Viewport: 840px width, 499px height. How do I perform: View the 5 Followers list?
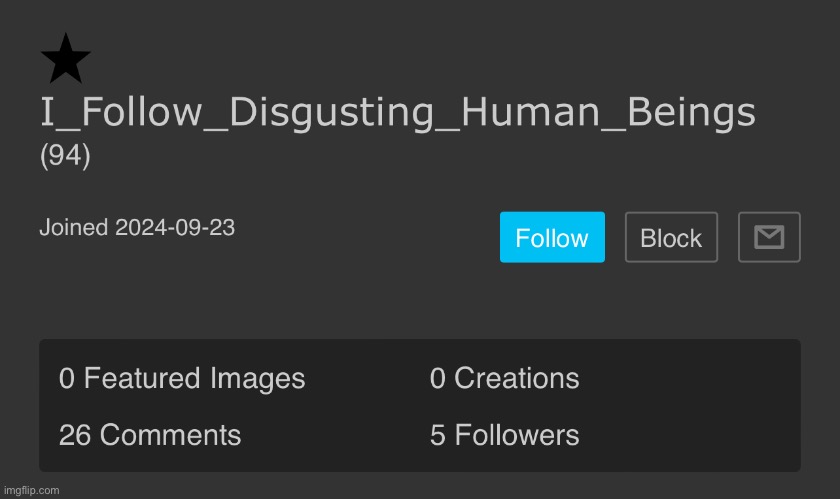[505, 435]
